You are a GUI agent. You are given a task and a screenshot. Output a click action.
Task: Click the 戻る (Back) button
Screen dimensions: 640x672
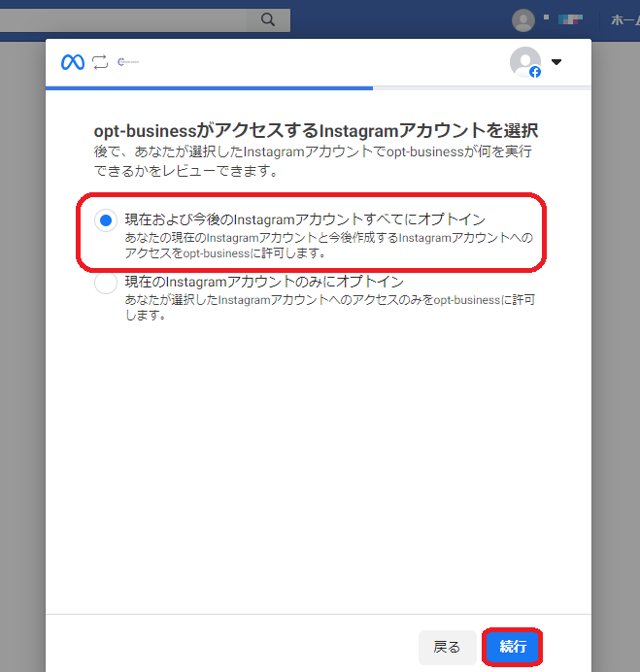pos(447,647)
